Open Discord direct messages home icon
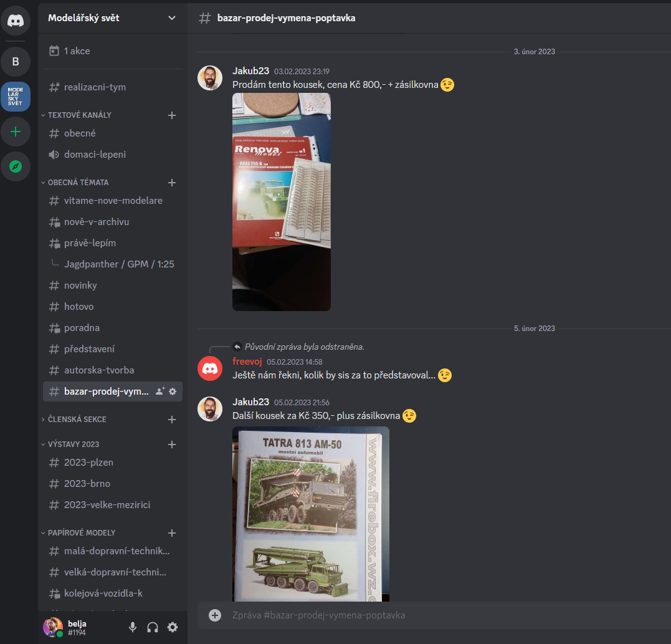671x644 pixels. click(x=16, y=20)
